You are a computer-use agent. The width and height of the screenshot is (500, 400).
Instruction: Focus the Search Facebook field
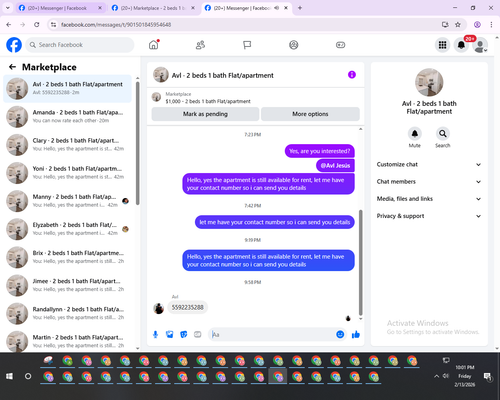coord(80,45)
